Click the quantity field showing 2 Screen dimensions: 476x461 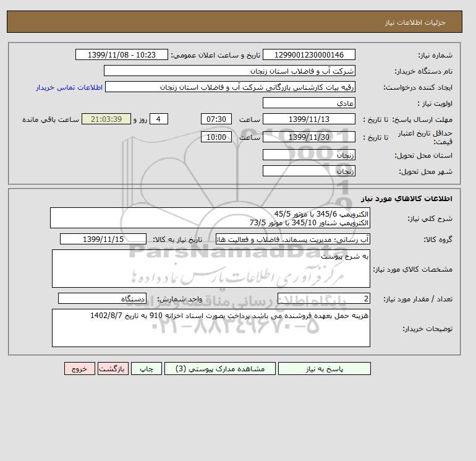[x=323, y=298]
